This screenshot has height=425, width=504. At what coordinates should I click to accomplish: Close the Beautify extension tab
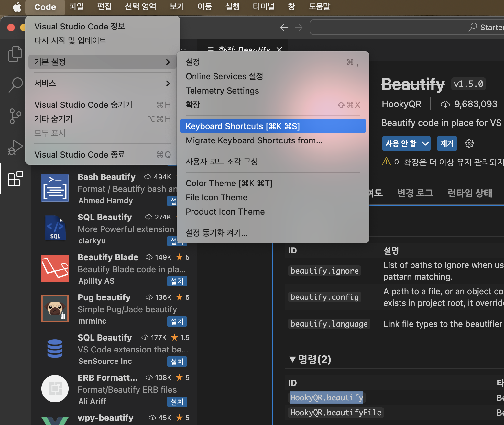(279, 50)
